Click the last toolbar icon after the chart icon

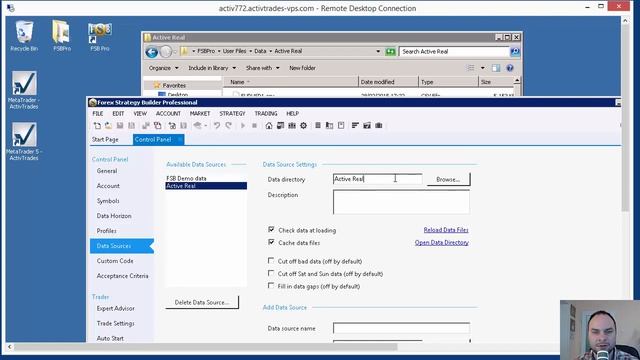point(379,126)
